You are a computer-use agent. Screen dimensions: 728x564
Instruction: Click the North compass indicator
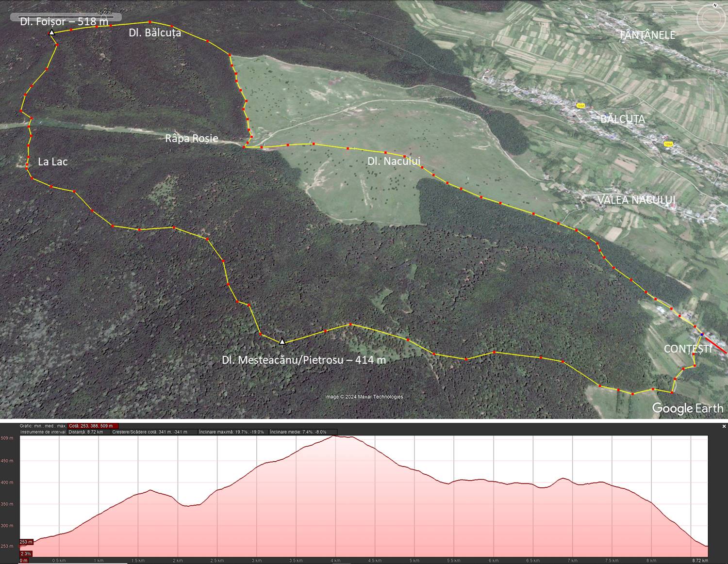tap(715, 6)
